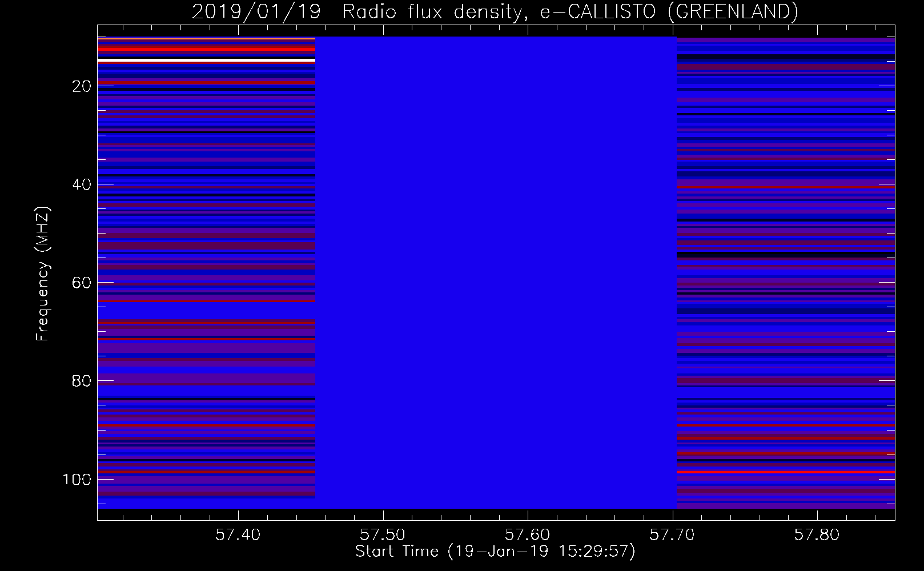
Task: Click the x-axis tick label '57.40'
Action: tap(238, 535)
